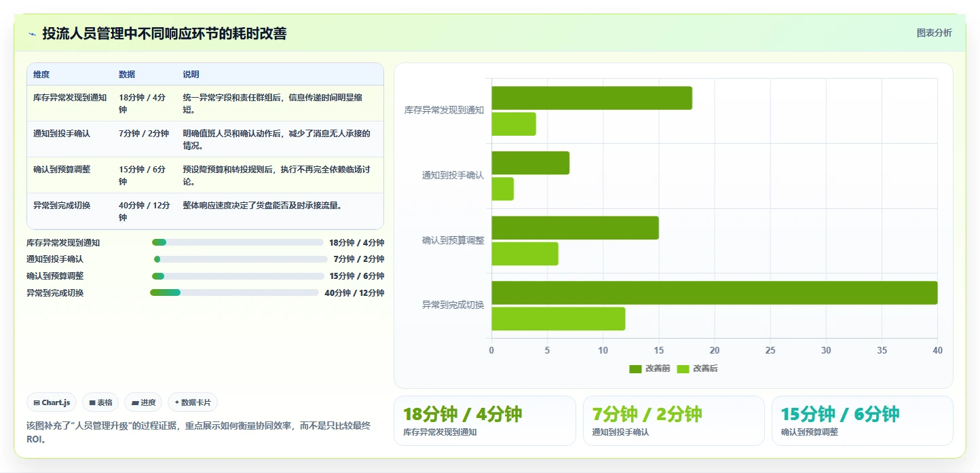Select the 异常到完成切换 table row name
Viewport: 980px width, 473px height.
[62, 206]
